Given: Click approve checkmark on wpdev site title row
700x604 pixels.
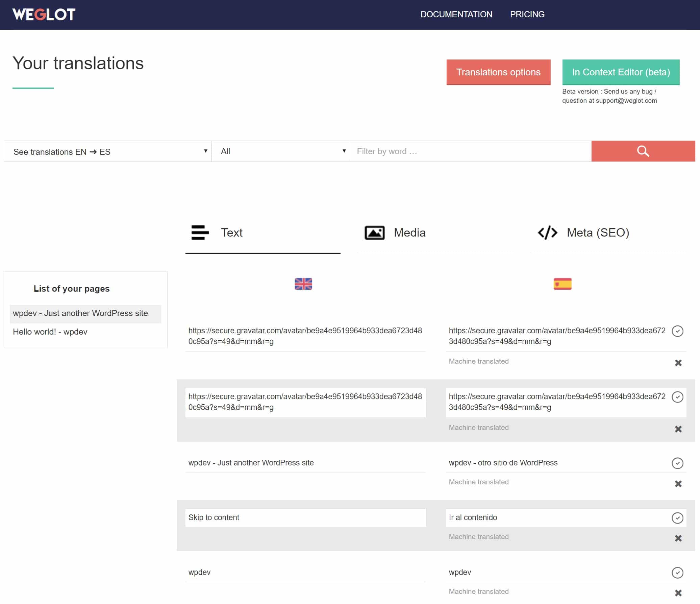Looking at the screenshot, I should [x=677, y=462].
